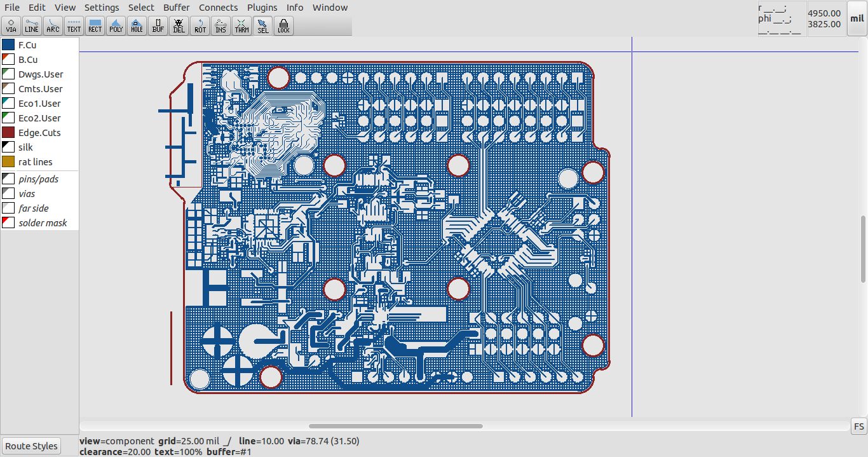Choose the RECT tool

pos(95,26)
